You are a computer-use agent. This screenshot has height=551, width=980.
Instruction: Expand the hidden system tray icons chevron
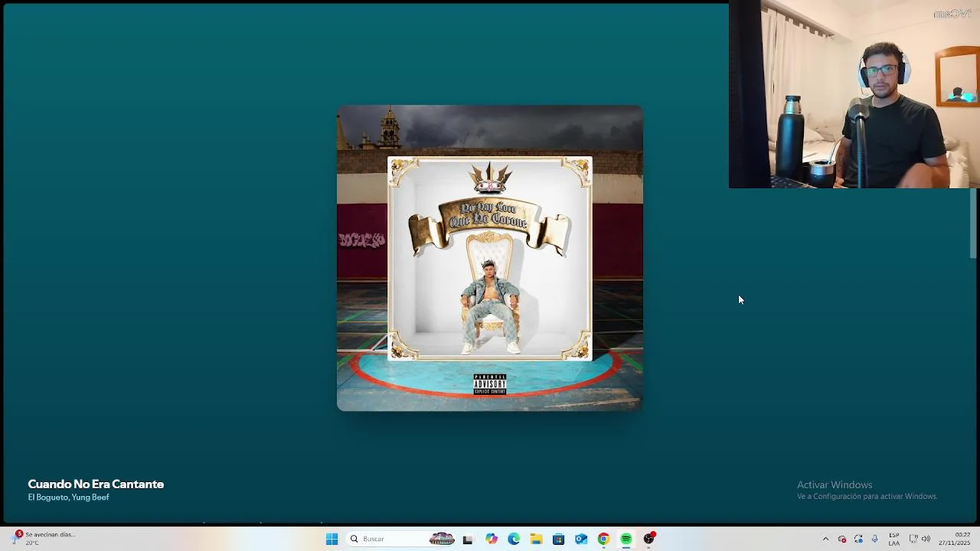tap(825, 539)
